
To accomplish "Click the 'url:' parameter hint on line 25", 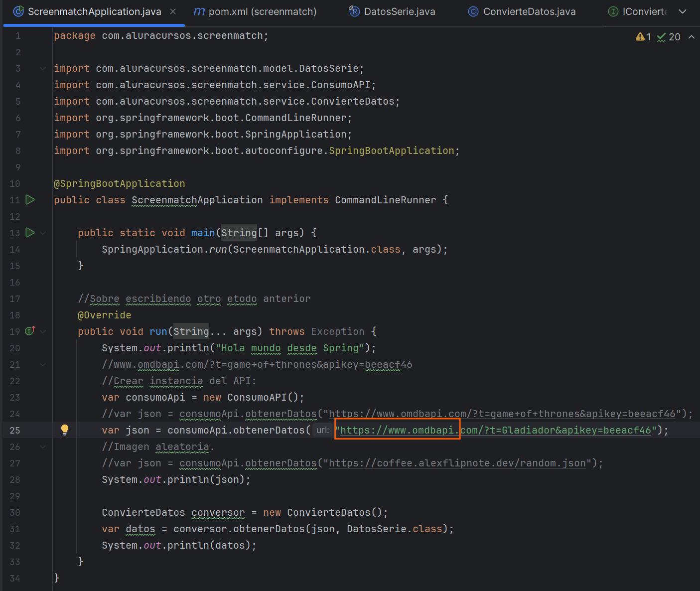I will tap(323, 430).
